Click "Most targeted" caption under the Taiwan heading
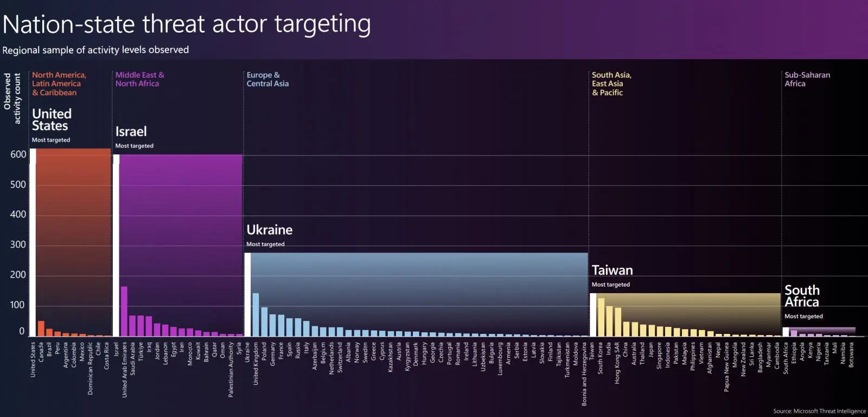This screenshot has height=417, width=868. [610, 285]
